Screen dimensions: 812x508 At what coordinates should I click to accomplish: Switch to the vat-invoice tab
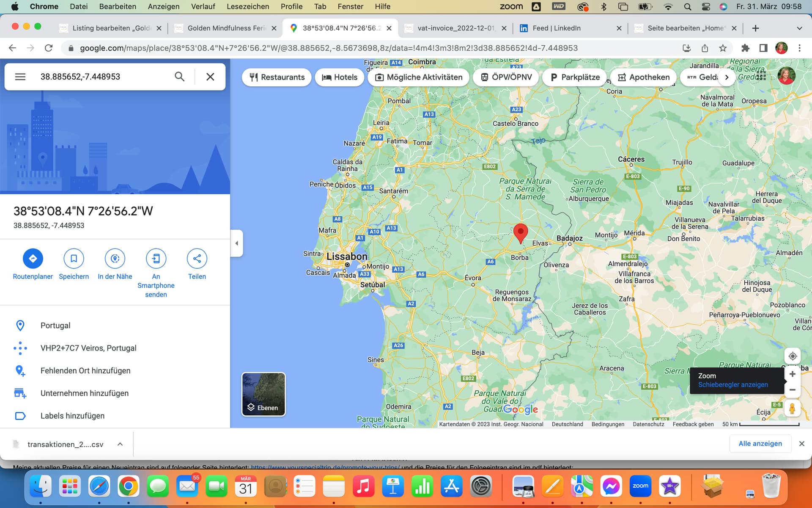click(x=456, y=28)
